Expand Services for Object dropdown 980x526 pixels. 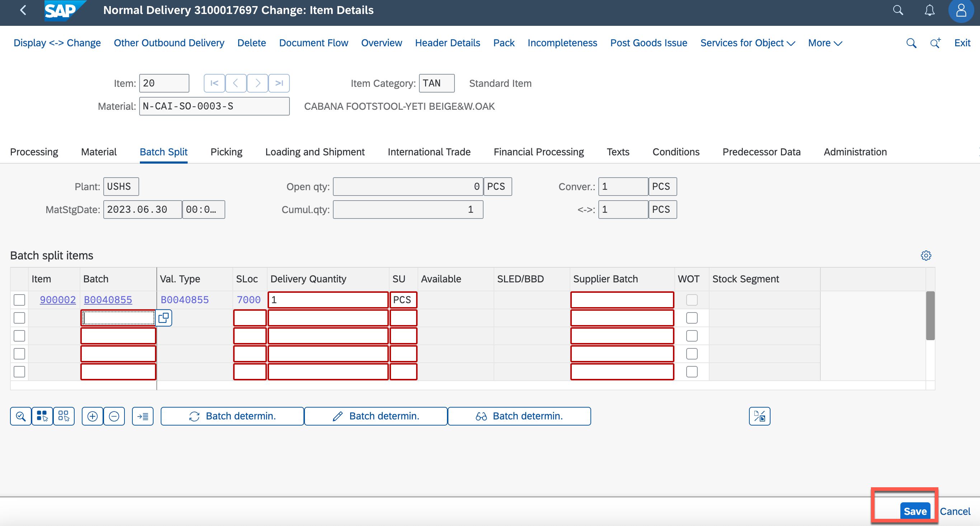click(x=748, y=43)
